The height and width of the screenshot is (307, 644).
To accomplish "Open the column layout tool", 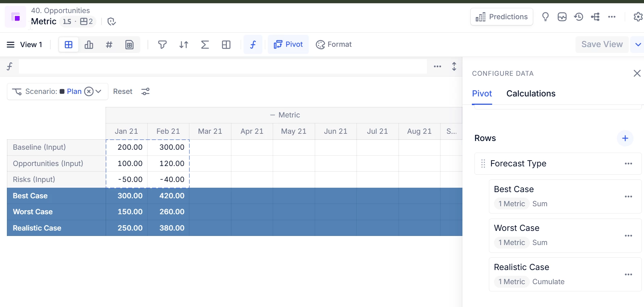I will (x=226, y=45).
